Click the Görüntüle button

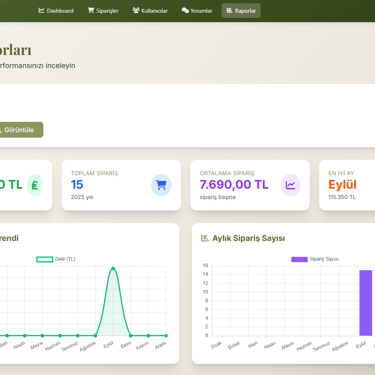click(x=19, y=130)
